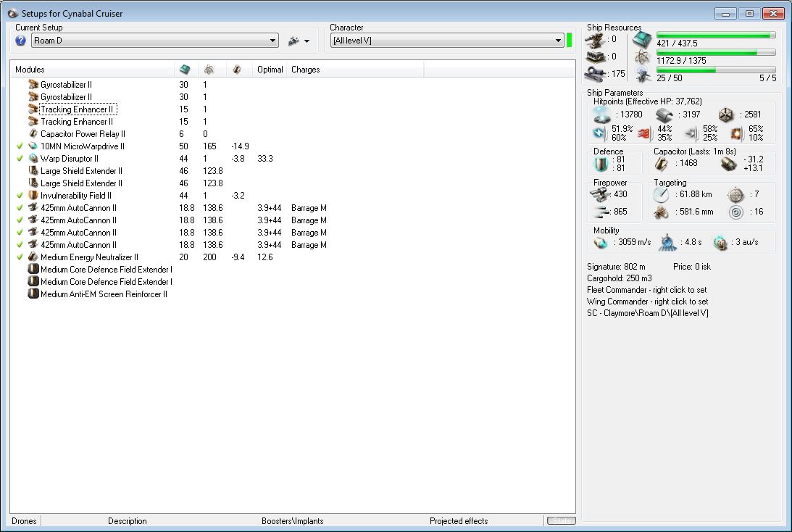The width and height of the screenshot is (792, 532).
Task: Click the Medium Anti-EM Screen Reinforcer II icon
Action: point(33,294)
